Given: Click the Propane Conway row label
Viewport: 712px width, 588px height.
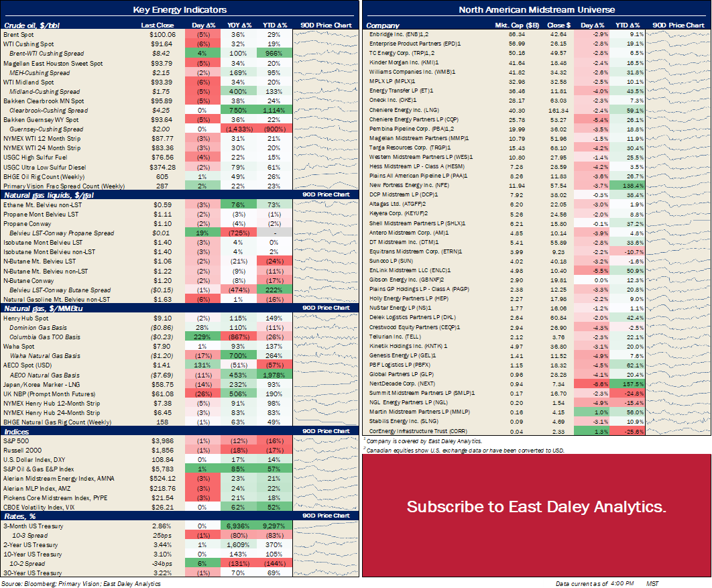Looking at the screenshot, I should pos(27,224).
